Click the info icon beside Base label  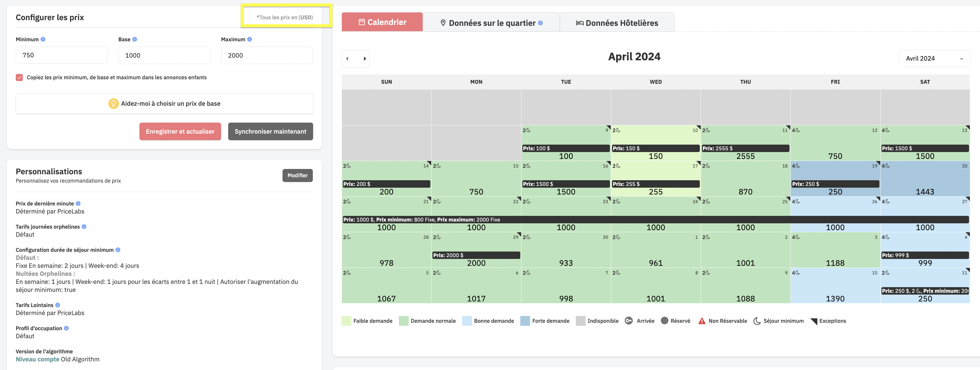[135, 39]
